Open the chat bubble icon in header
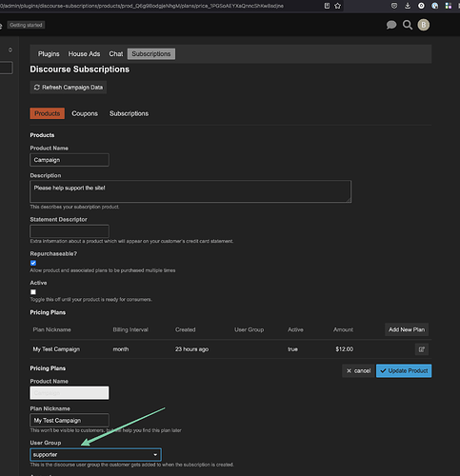 pos(391,25)
